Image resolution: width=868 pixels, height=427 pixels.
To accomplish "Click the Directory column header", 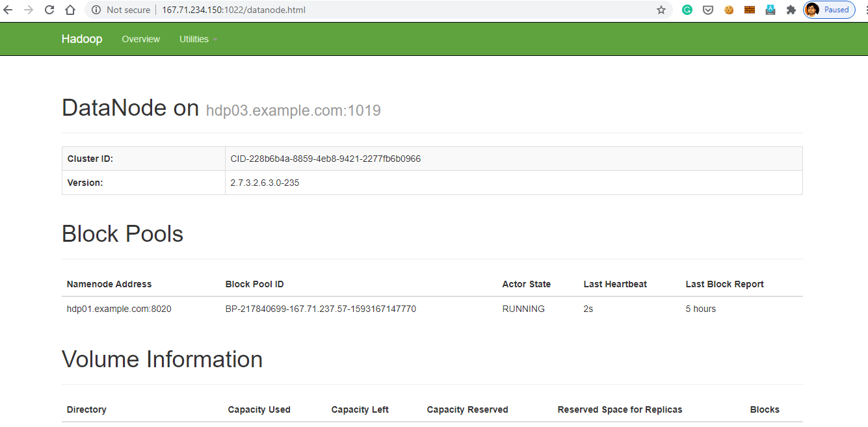I will tap(86, 409).
